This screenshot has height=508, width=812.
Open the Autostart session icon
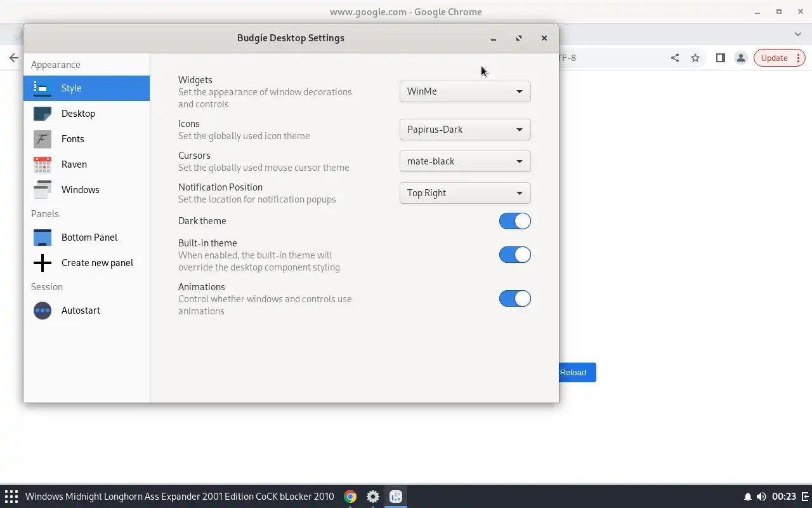coord(42,311)
